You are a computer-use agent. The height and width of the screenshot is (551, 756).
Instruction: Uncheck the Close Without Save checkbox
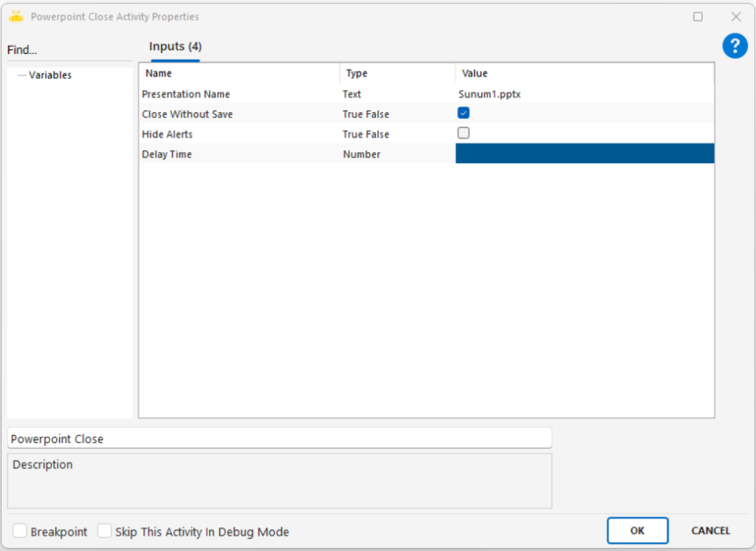(464, 113)
